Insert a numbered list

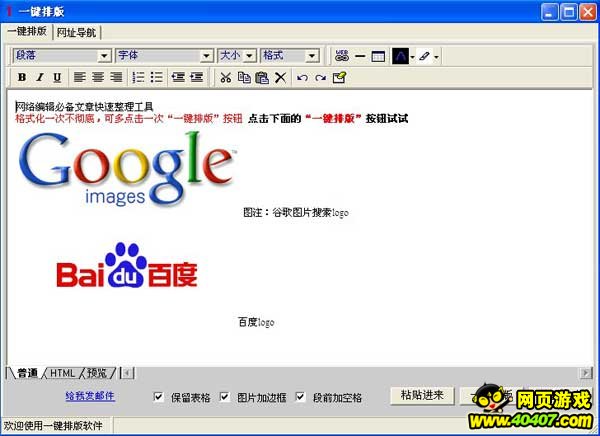pos(139,77)
